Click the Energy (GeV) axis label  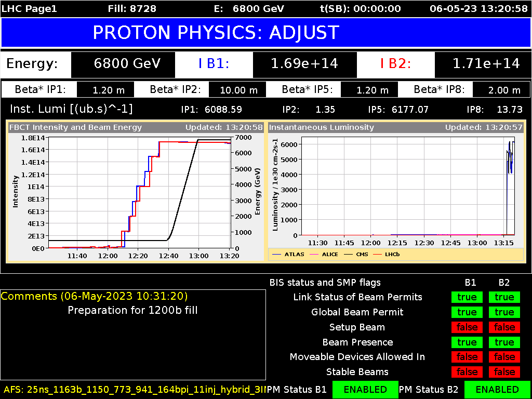tap(258, 192)
